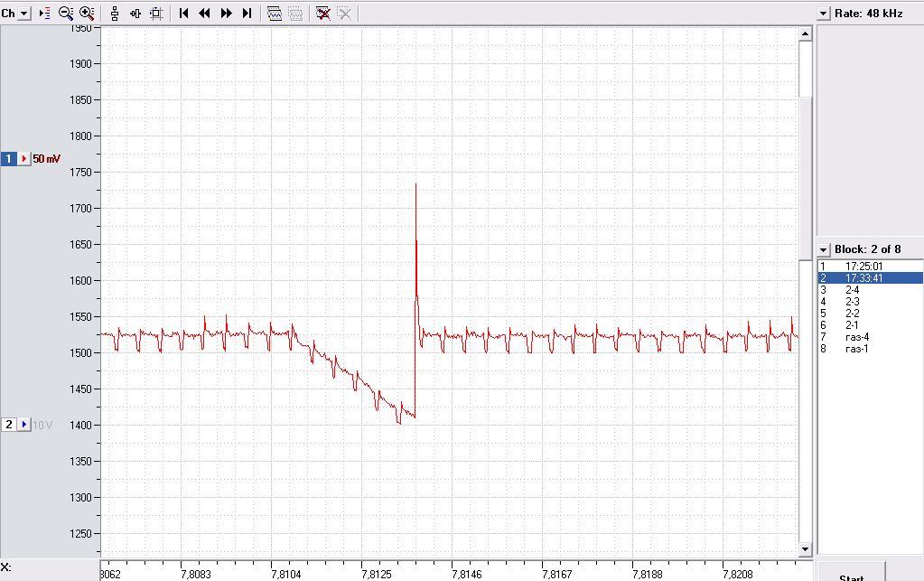Image resolution: width=924 pixels, height=581 pixels.
Task: Click the greyed-out waveform windows icon
Action: click(295, 13)
